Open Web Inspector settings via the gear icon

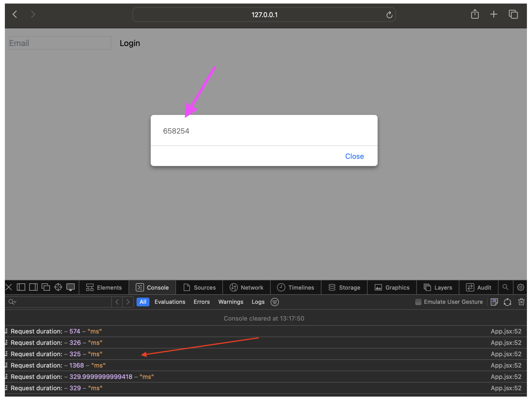pyautogui.click(x=521, y=287)
